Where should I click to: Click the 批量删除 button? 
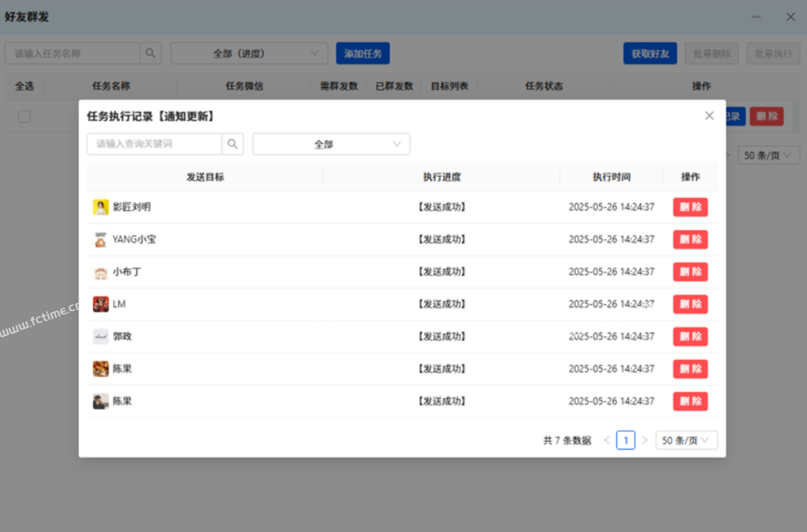(x=712, y=53)
